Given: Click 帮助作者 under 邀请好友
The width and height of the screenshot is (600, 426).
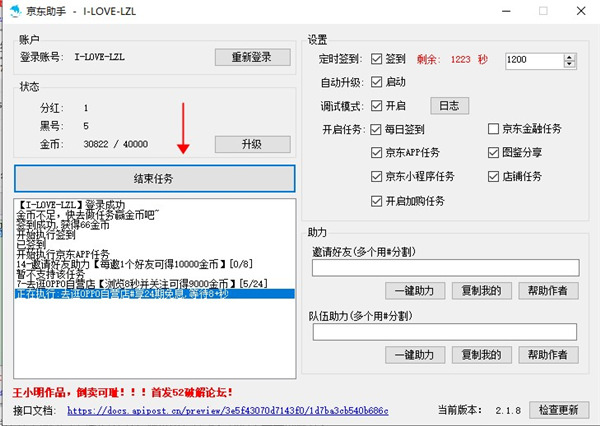Looking at the screenshot, I should [x=548, y=291].
